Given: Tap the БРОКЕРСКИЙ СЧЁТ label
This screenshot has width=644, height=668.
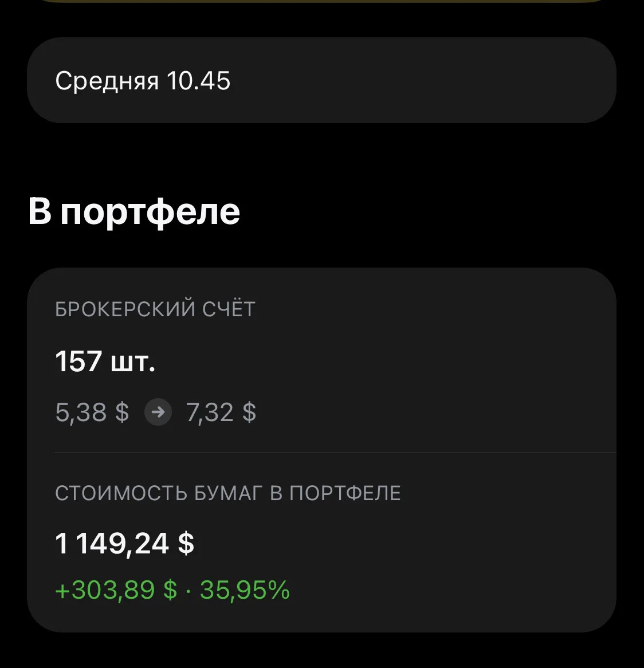Looking at the screenshot, I should (155, 309).
